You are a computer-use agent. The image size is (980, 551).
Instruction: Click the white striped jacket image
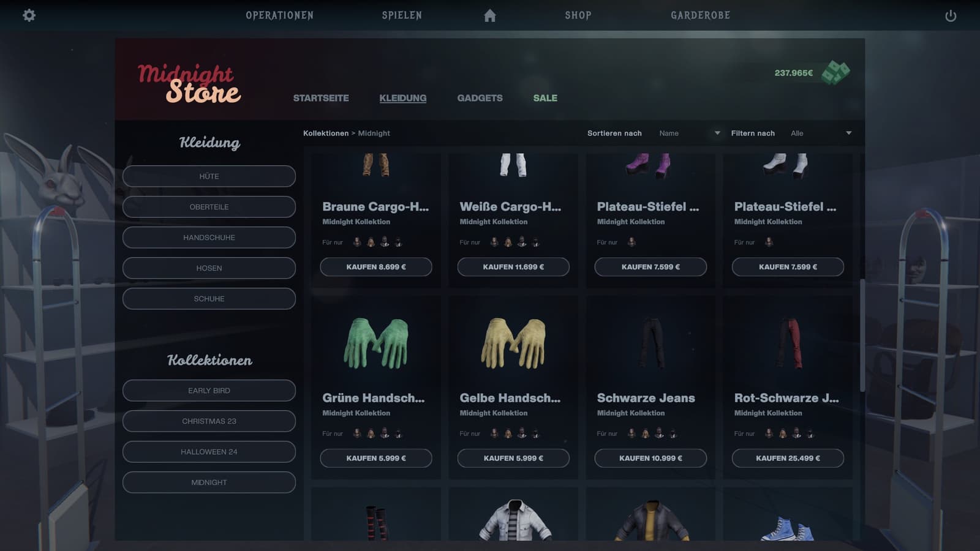[x=514, y=520]
